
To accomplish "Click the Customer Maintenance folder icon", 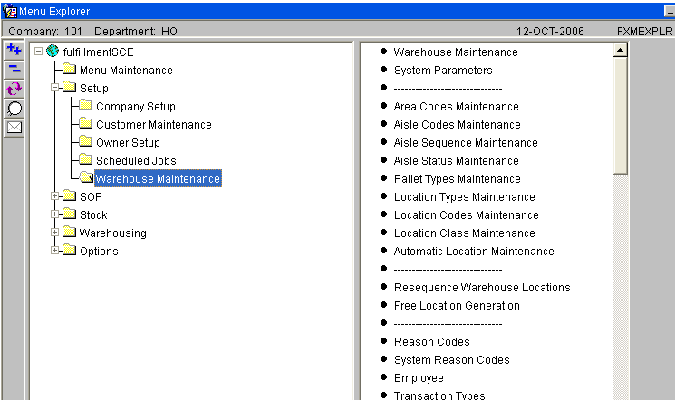I will (86, 123).
